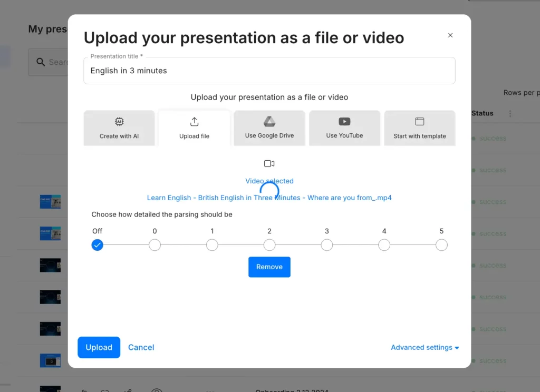This screenshot has width=540, height=392.
Task: Select maximum parsing detail level 5
Action: [x=441, y=245]
